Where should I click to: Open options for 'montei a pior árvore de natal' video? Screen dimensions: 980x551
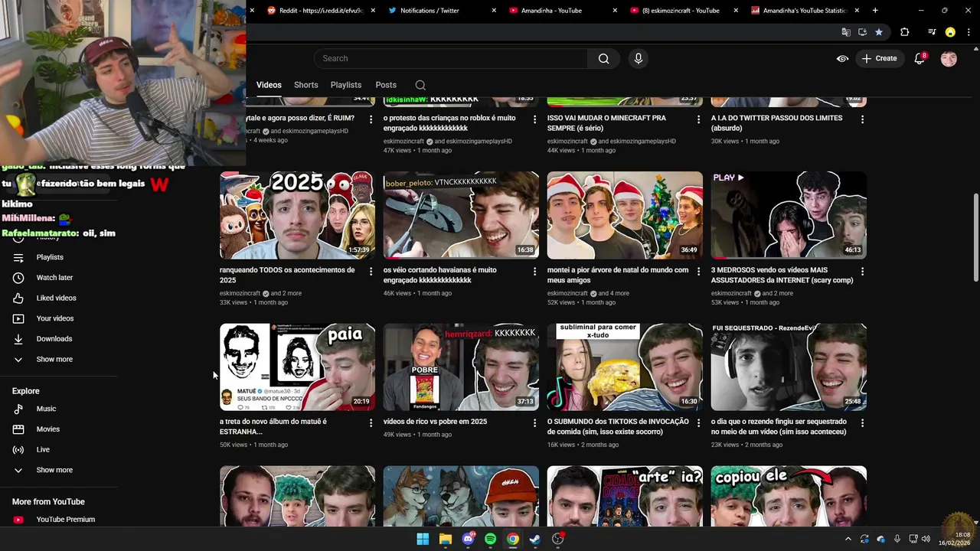click(698, 272)
